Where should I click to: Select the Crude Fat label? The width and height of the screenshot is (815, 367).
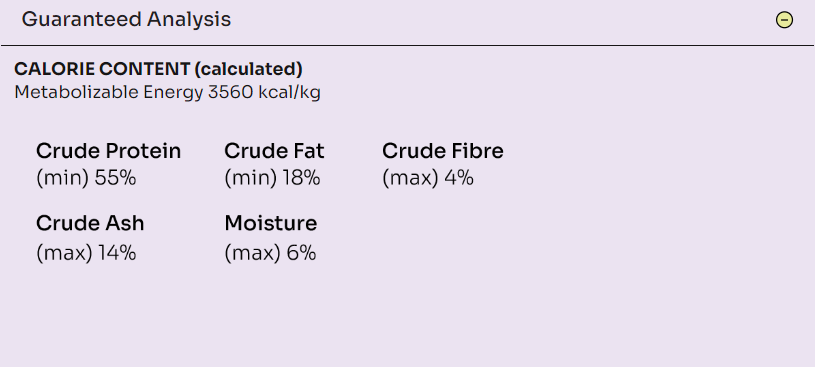[274, 151]
